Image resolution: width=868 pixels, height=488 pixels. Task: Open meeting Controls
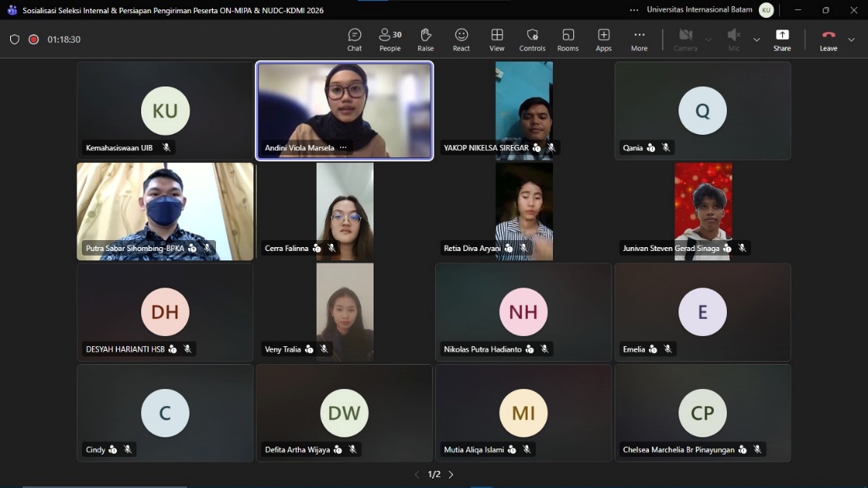pos(532,39)
